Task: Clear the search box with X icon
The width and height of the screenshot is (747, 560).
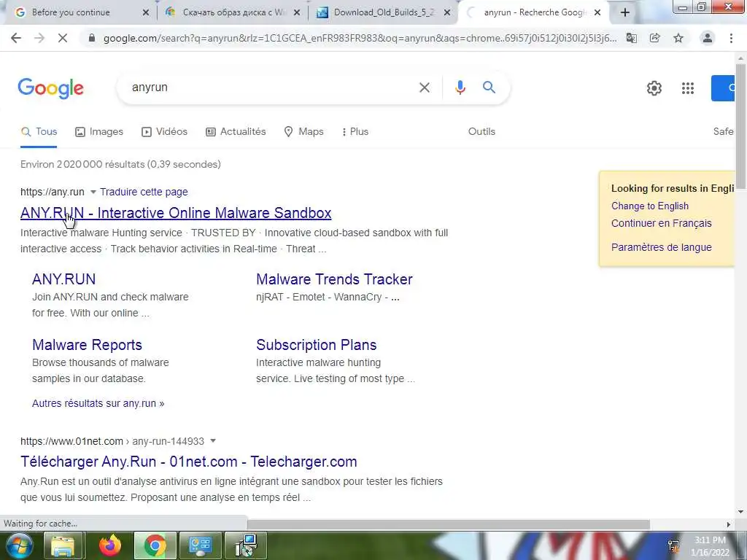Action: click(x=425, y=87)
